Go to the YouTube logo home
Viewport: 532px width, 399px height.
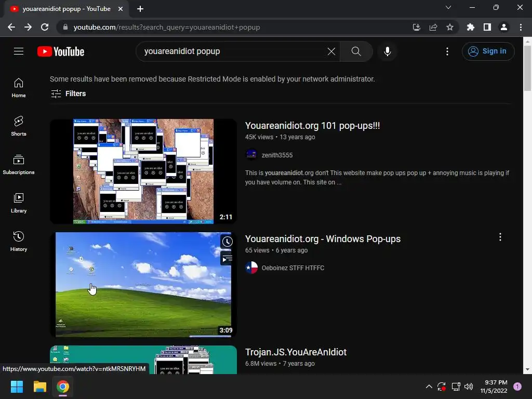61,51
